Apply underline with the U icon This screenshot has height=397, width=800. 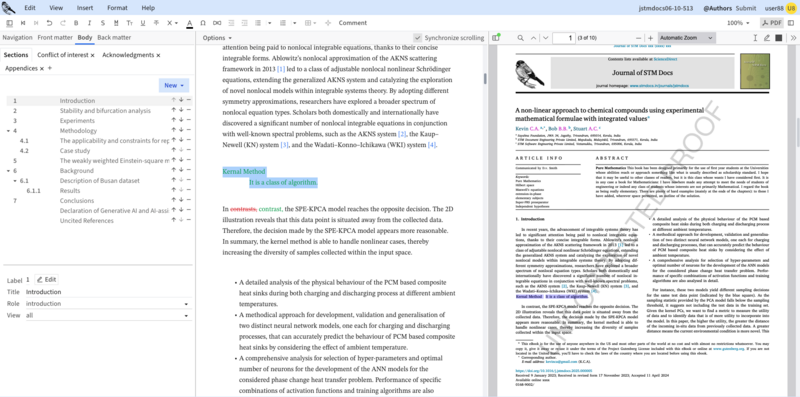(142, 23)
